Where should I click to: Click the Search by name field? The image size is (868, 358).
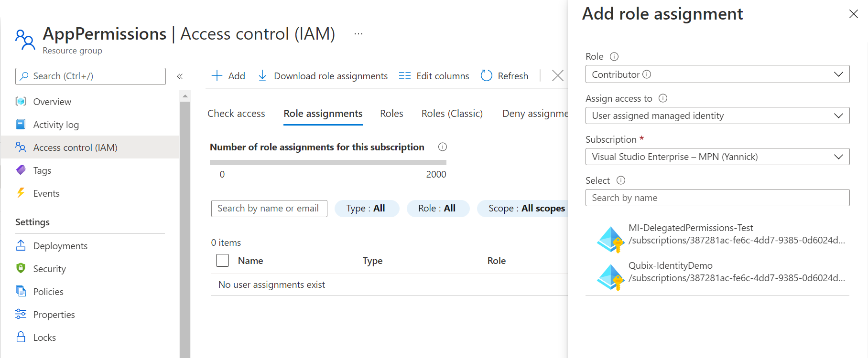pos(717,198)
